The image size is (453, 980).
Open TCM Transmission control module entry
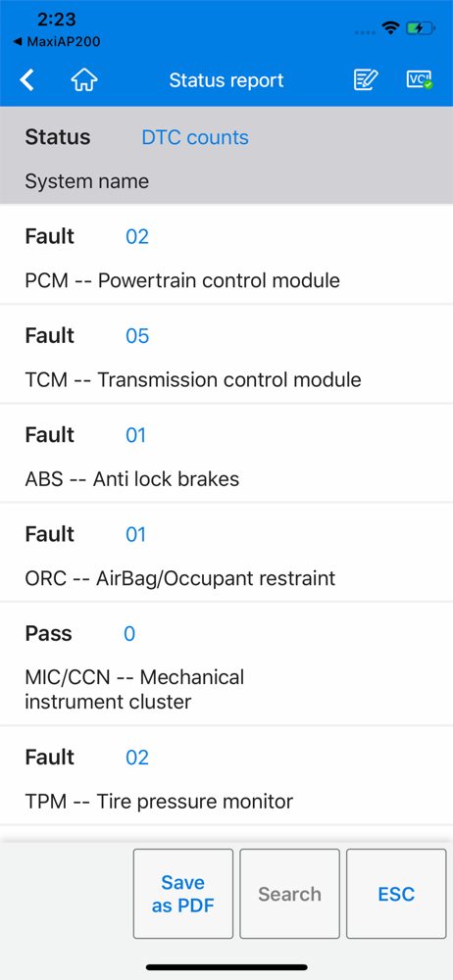[x=226, y=354]
